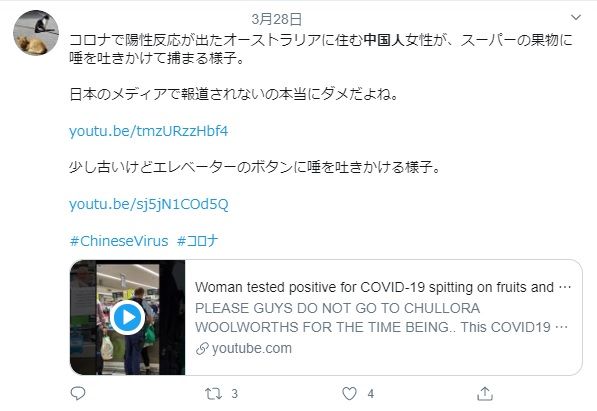Click the CHULLORA WOOLWORTHS card description
The height and width of the screenshot is (411, 597).
click(382, 318)
